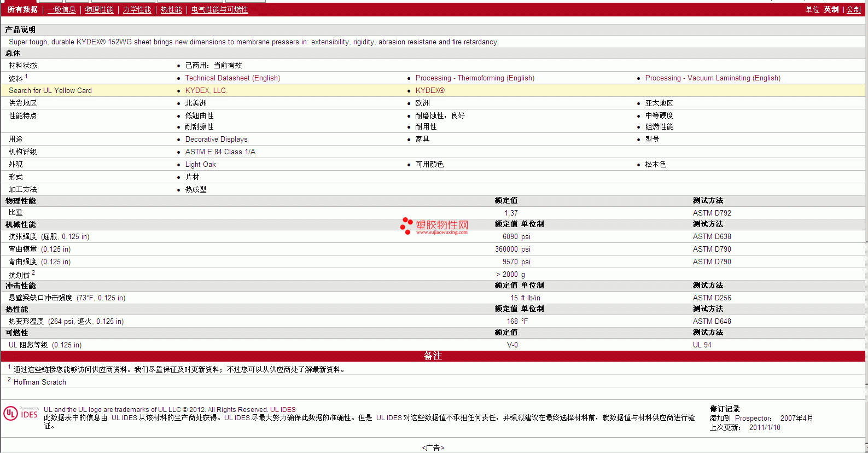
Task: Open the 电气性能与可燃性 tab
Action: 219,10
